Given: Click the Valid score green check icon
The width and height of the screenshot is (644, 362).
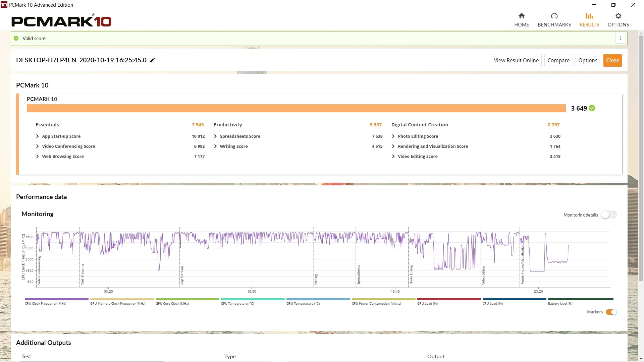Looking at the screenshot, I should pos(16,38).
